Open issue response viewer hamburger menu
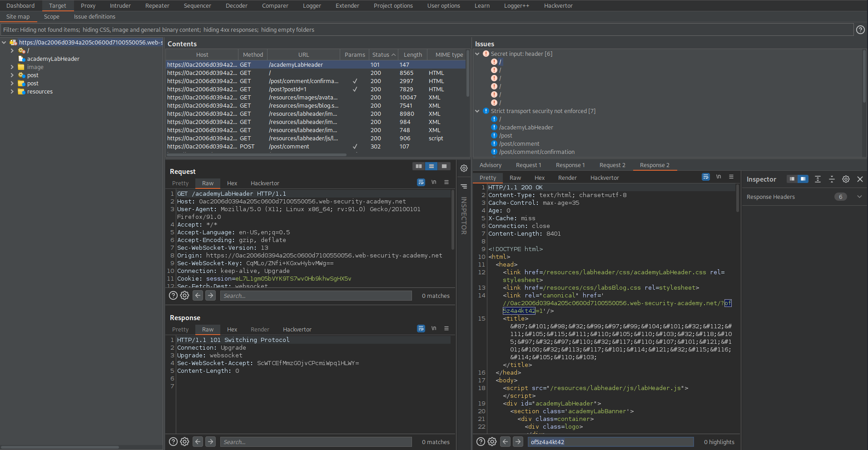 [x=731, y=177]
